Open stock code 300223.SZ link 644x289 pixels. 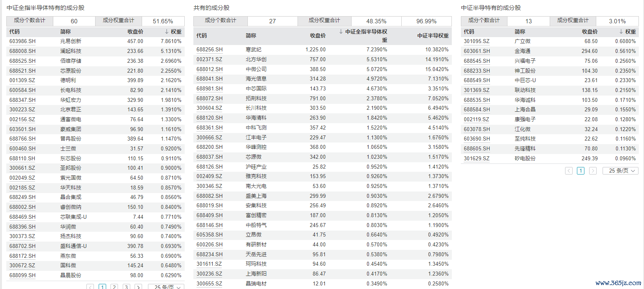tap(22, 110)
